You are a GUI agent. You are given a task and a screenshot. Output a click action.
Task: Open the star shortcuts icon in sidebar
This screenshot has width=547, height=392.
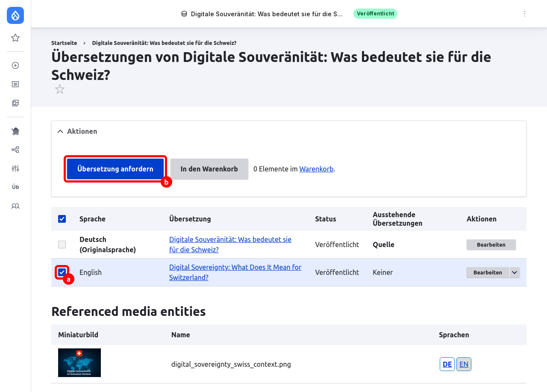15,38
